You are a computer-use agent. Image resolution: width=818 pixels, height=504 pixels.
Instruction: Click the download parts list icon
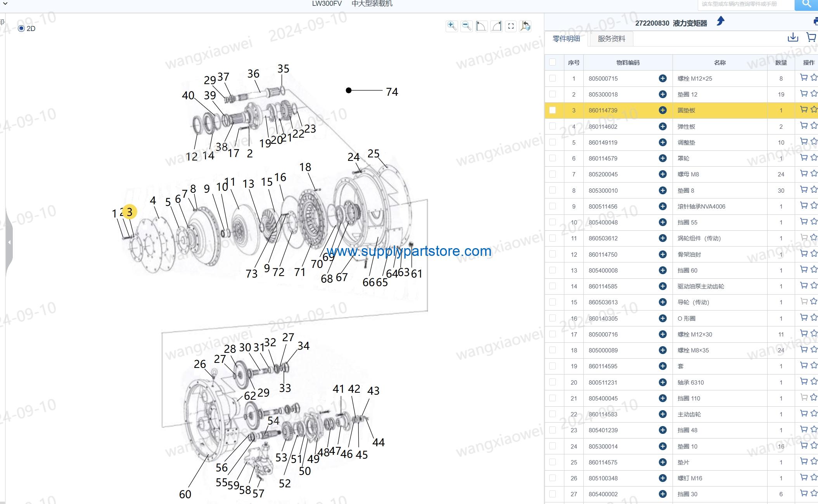click(793, 37)
